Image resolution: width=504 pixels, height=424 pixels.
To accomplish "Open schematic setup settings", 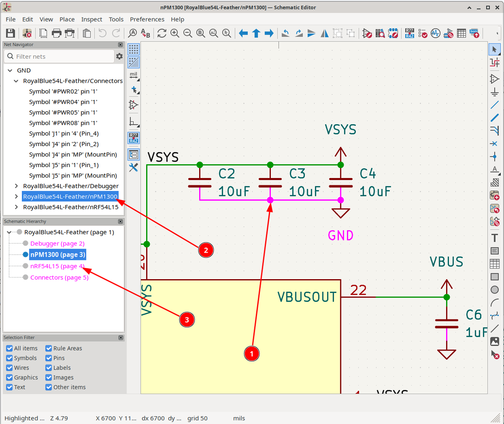I will (x=27, y=33).
